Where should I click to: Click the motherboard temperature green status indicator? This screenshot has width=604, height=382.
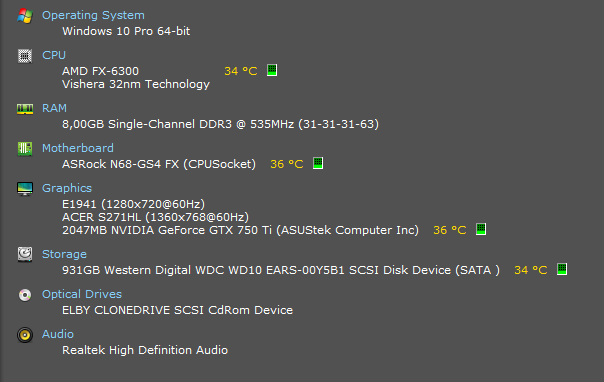[x=318, y=163]
